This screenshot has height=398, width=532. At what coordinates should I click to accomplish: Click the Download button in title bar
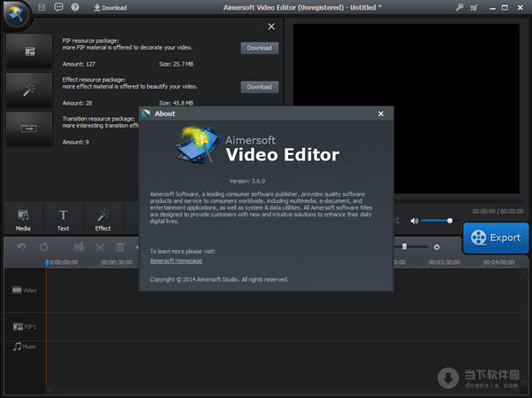110,7
